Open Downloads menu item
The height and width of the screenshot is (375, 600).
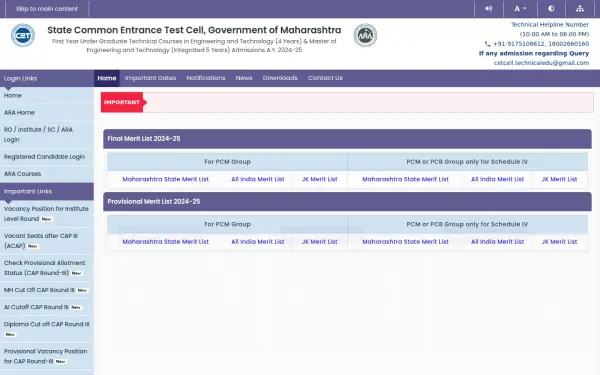pyautogui.click(x=280, y=78)
